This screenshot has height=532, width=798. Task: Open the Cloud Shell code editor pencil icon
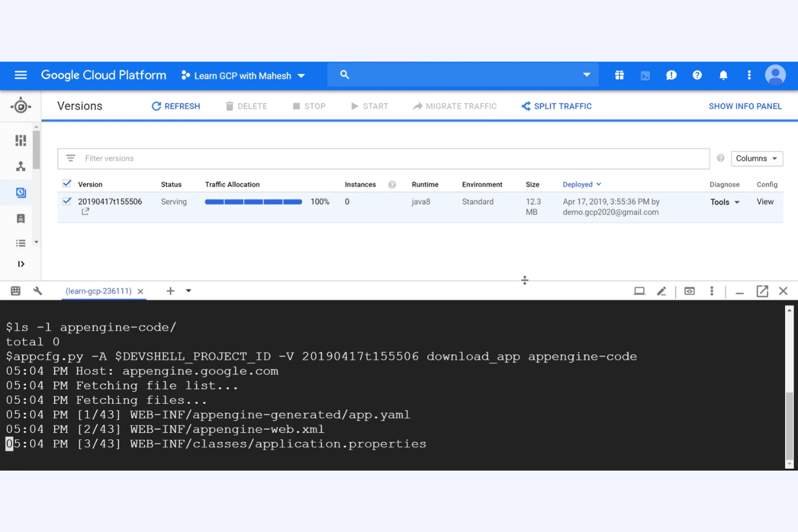[x=662, y=291]
